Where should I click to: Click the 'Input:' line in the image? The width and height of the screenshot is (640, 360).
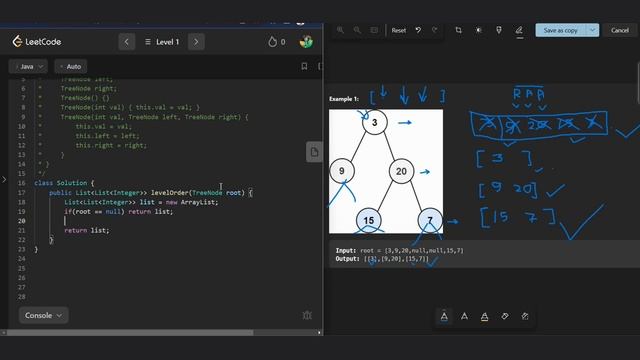399,251
